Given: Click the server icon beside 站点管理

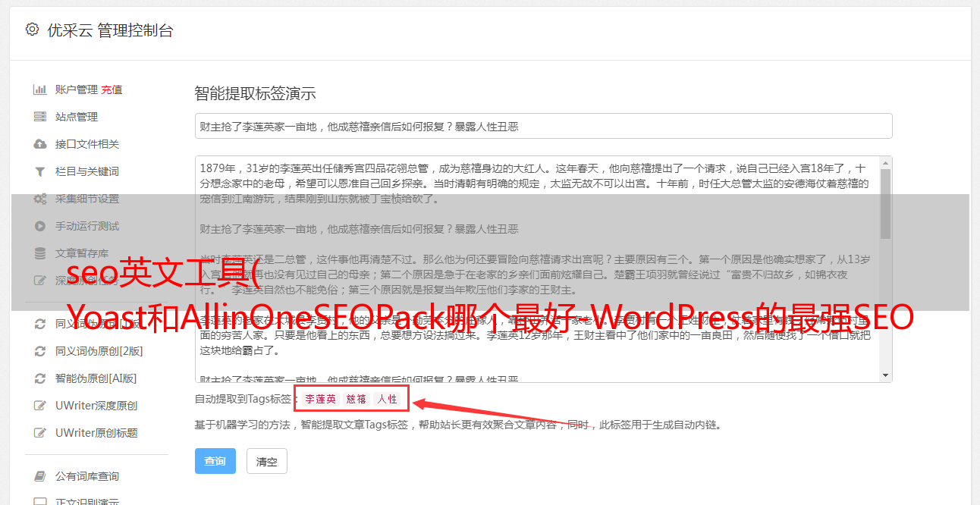Looking at the screenshot, I should 40,117.
